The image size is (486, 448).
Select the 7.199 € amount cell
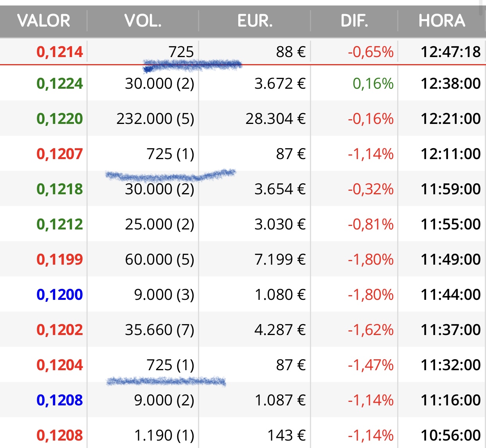tap(280, 260)
